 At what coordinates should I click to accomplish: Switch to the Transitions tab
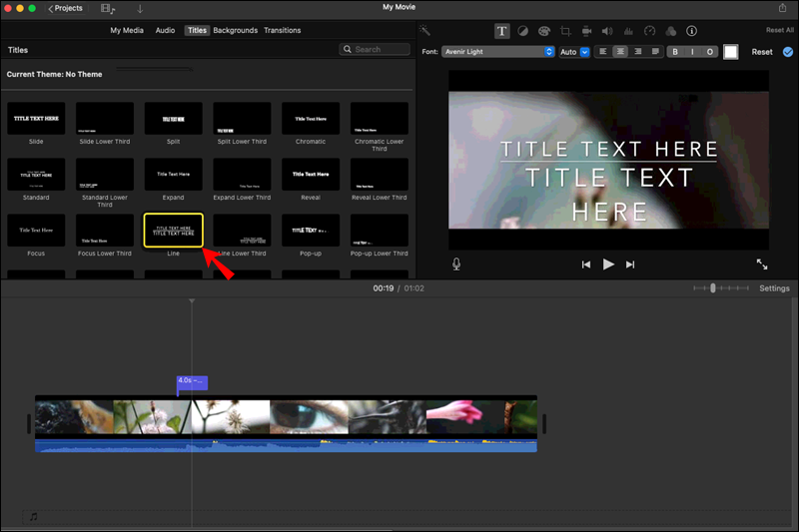[x=282, y=31]
